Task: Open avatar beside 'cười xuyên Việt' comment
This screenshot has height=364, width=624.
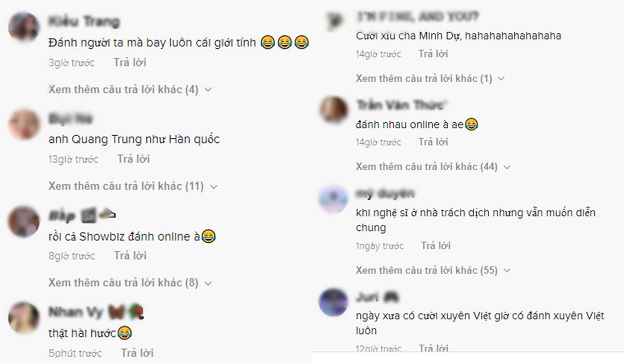Action: pos(334,303)
